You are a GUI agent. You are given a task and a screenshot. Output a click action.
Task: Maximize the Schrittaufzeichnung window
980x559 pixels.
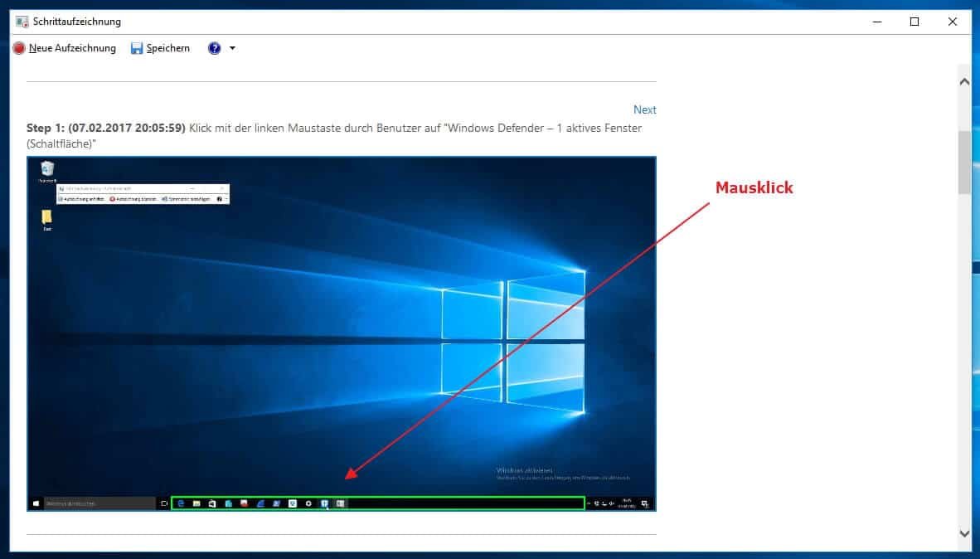pyautogui.click(x=915, y=22)
